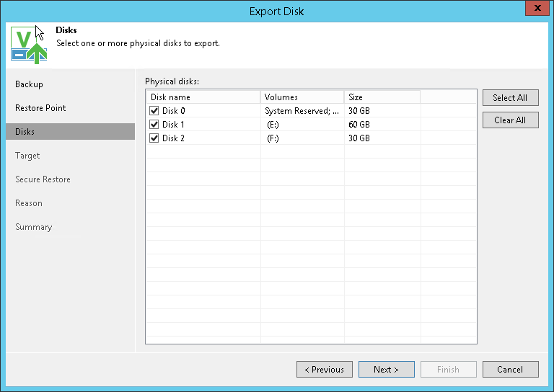Sort by the Size column header
The image size is (554, 392).
tap(382, 97)
